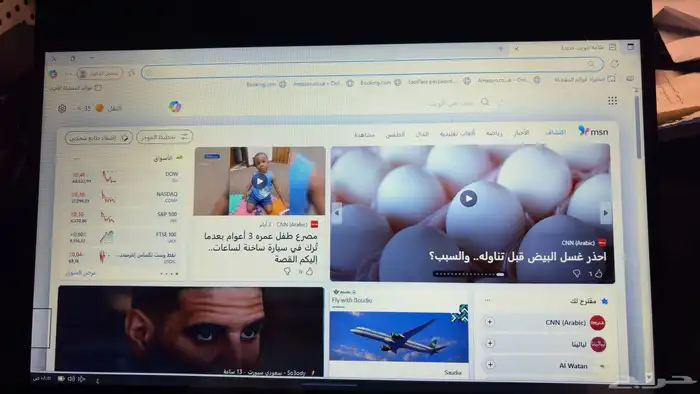Open the Discover tab on MSN
This screenshot has height=394, width=700.
(x=555, y=132)
